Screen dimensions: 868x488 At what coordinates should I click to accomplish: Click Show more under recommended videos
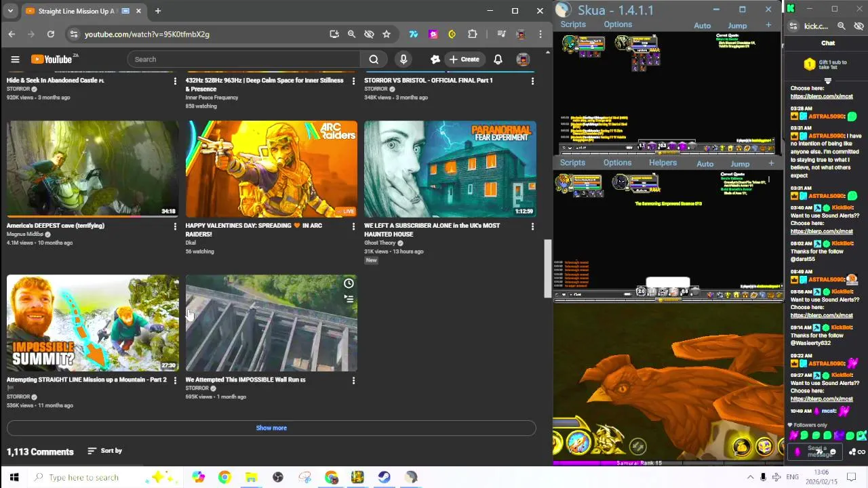pos(271,428)
